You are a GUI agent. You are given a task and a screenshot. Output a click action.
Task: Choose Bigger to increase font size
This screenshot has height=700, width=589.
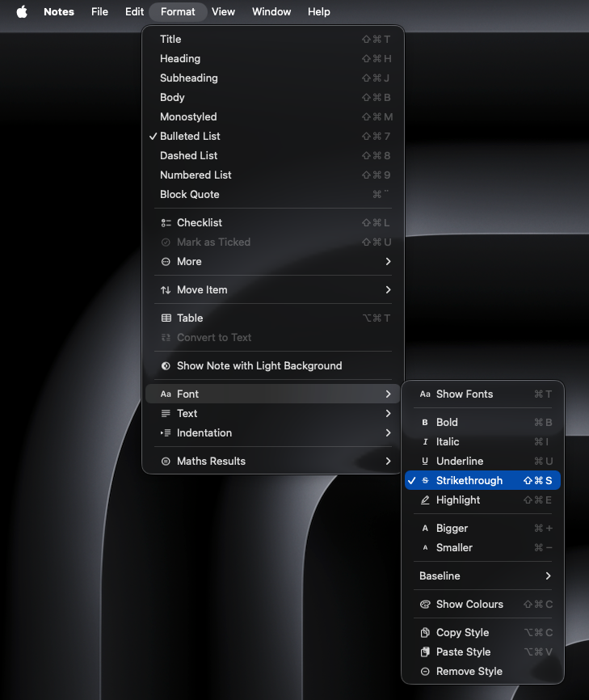coord(482,528)
